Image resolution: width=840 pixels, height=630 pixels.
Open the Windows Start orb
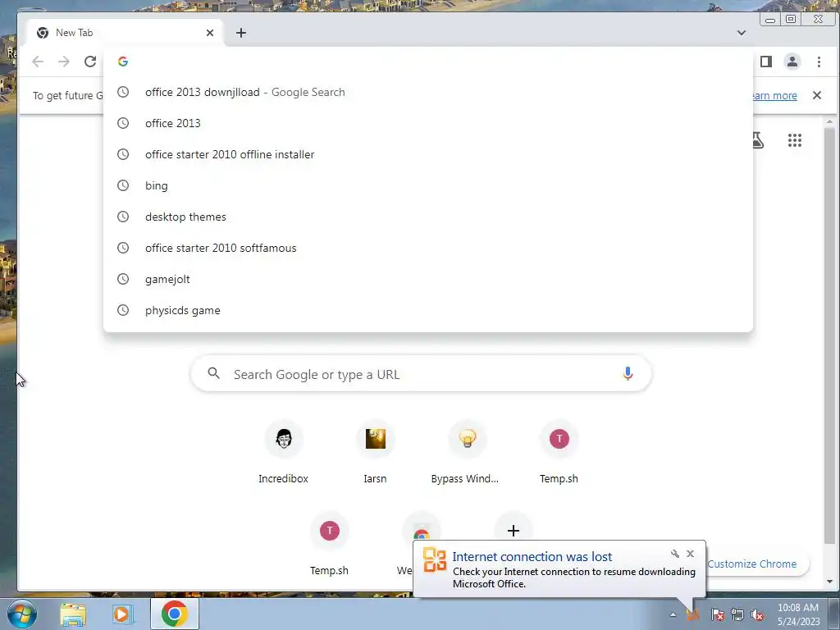pyautogui.click(x=22, y=614)
